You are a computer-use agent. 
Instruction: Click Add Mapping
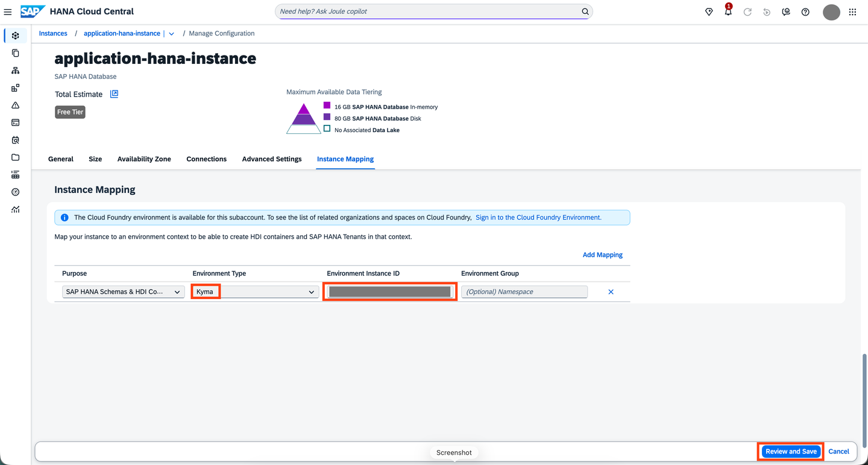602,255
